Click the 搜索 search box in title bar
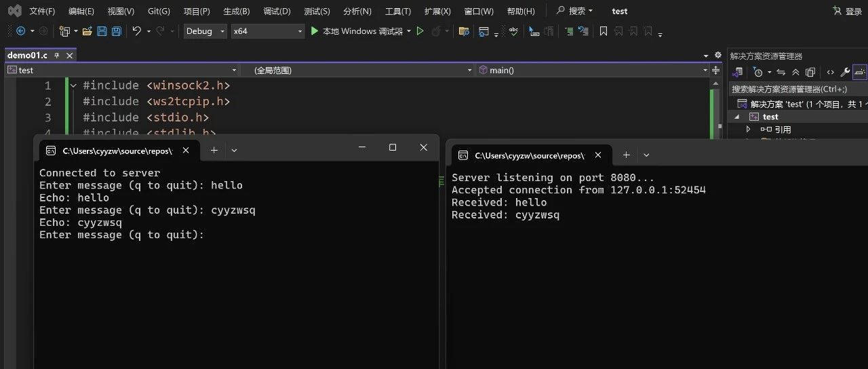Screen dimensions: 868x369 pos(574,12)
